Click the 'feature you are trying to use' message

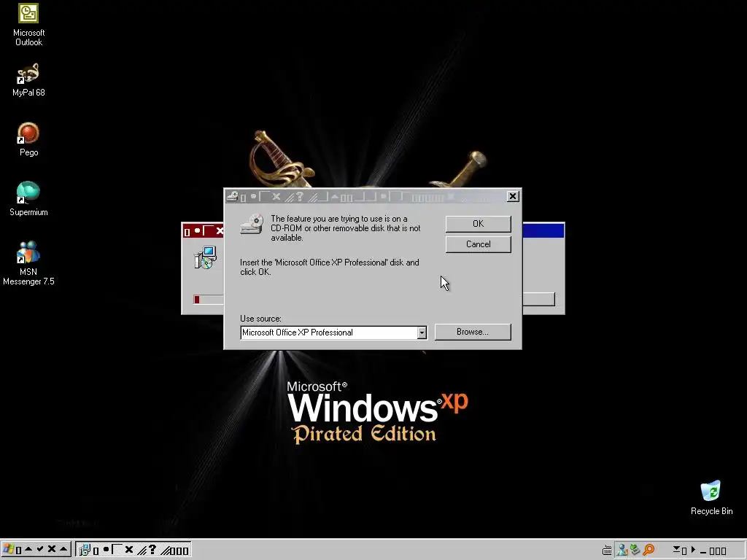345,228
